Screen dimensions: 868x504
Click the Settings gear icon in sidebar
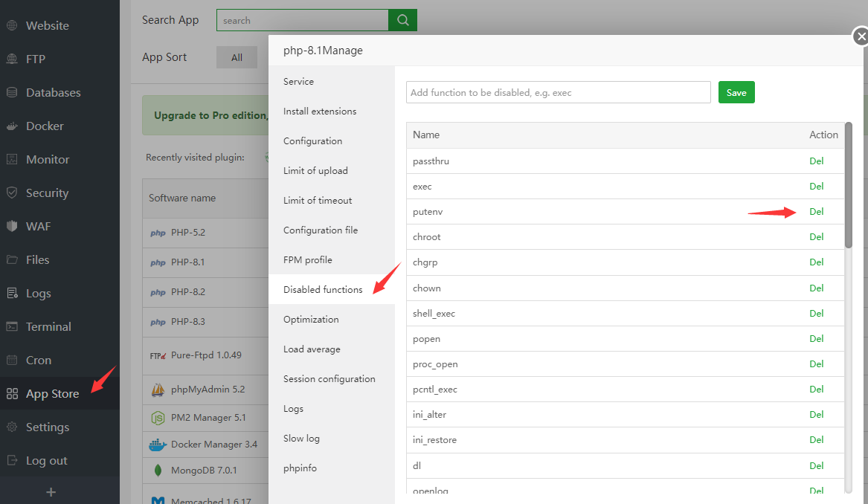[12, 427]
